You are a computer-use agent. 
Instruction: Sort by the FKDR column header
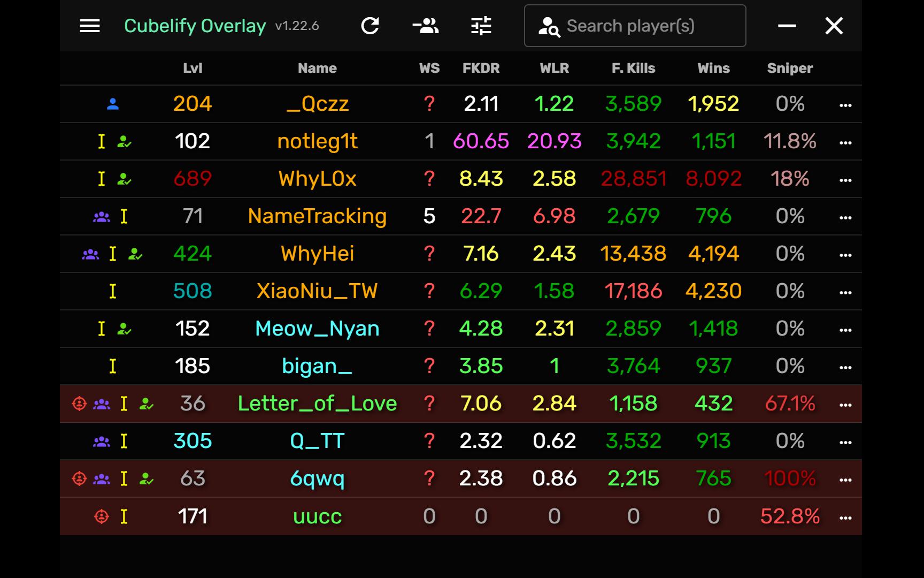click(x=481, y=68)
